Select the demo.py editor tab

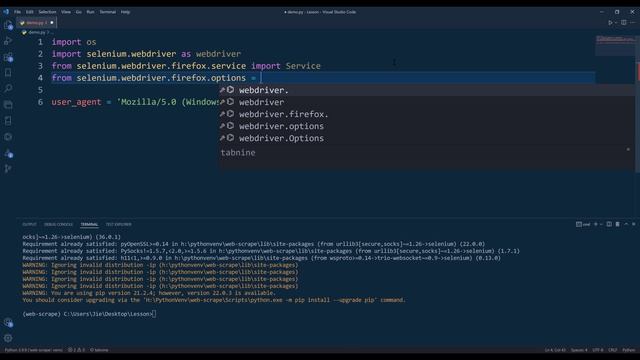[36, 23]
